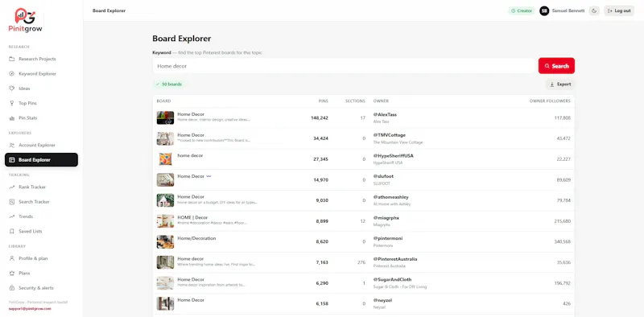Click the 148,242 pins value

coord(320,117)
